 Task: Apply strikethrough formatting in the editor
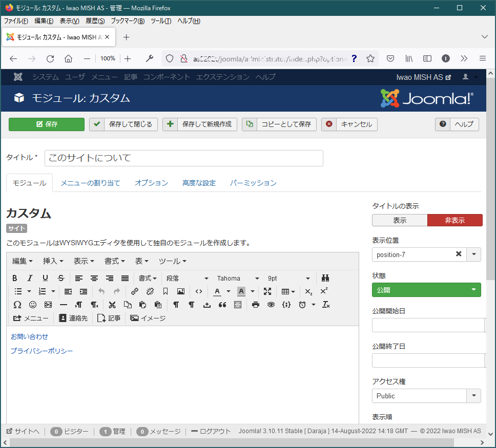(x=61, y=278)
